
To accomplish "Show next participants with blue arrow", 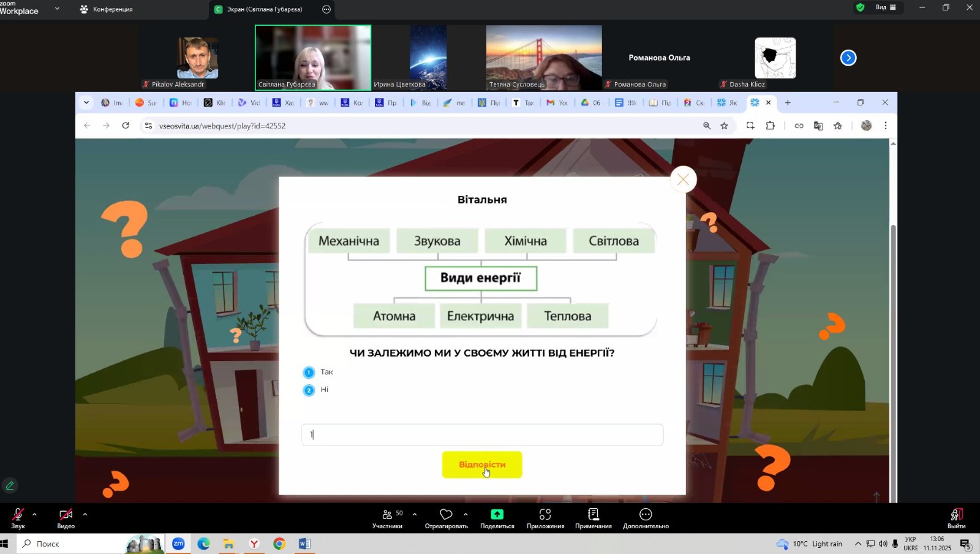I will pos(848,58).
